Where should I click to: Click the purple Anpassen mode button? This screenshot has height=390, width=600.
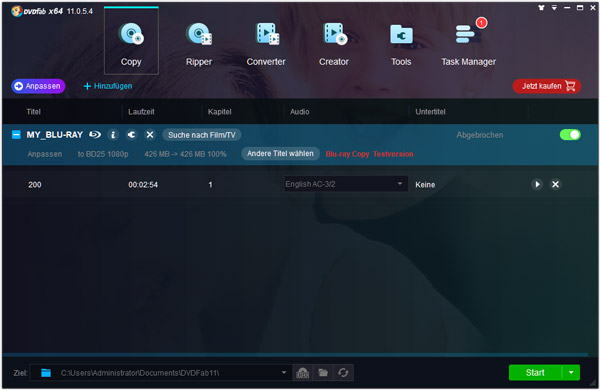click(x=38, y=86)
